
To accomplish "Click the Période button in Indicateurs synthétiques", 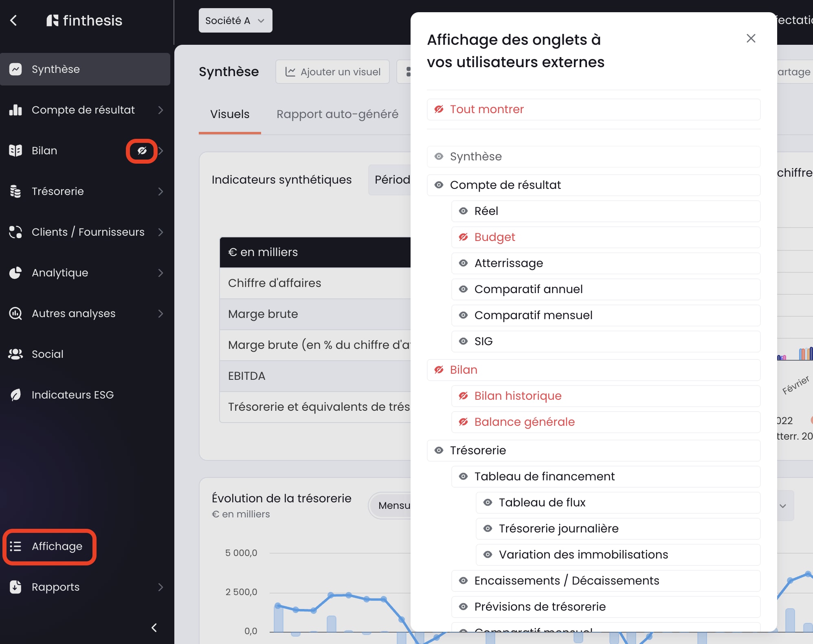I will 390,180.
